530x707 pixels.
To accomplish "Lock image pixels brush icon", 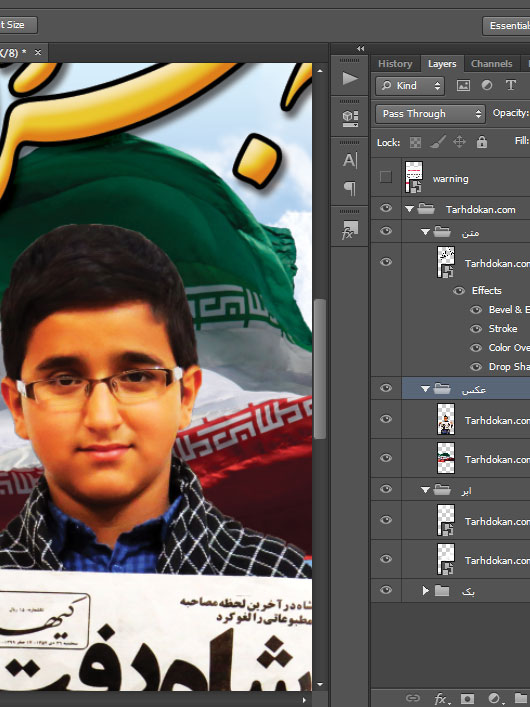I will [x=438, y=142].
